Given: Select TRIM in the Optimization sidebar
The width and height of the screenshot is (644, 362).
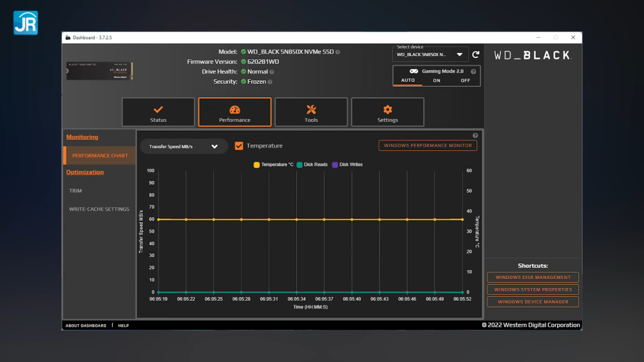Looking at the screenshot, I should tap(76, 191).
